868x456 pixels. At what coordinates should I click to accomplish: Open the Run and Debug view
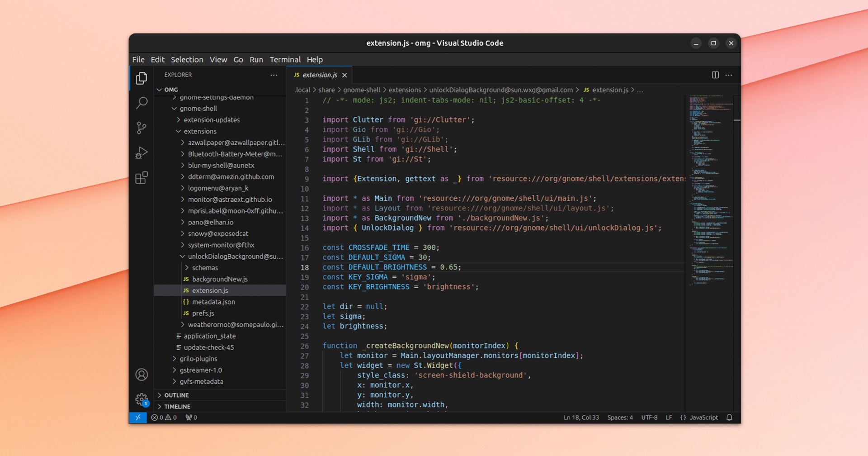[x=142, y=153]
